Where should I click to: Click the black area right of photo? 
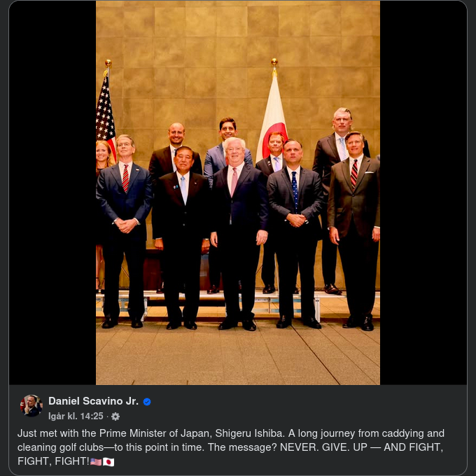423,192
